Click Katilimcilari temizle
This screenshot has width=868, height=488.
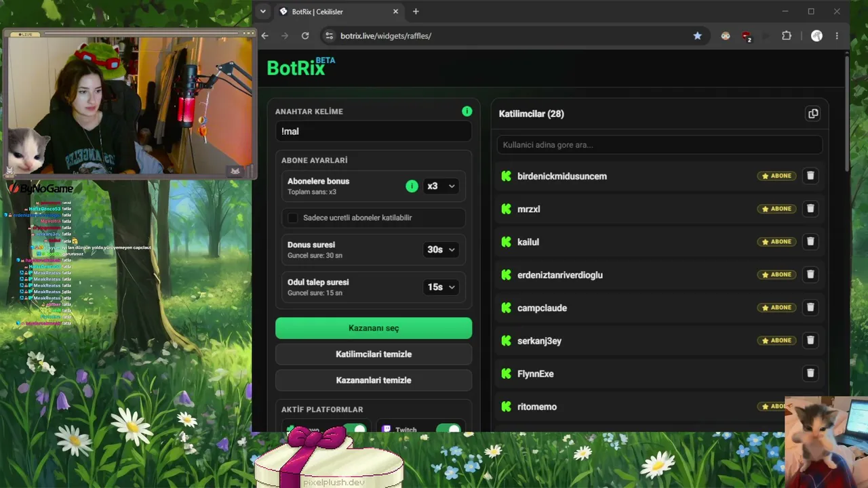(374, 354)
